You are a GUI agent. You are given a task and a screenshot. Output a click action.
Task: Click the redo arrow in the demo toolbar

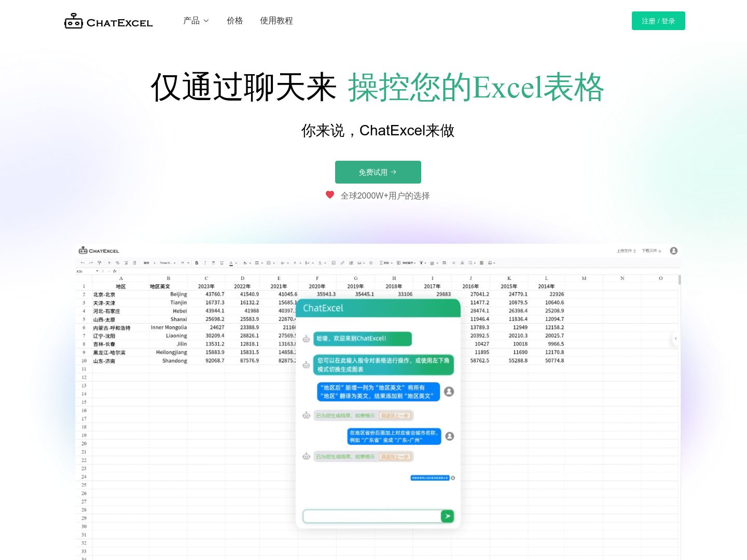(x=91, y=263)
